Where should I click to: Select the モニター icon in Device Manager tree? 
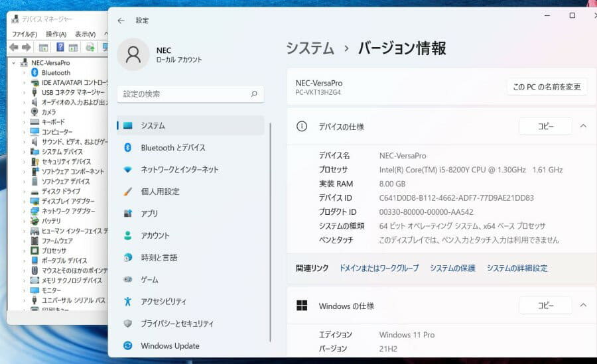(34, 290)
